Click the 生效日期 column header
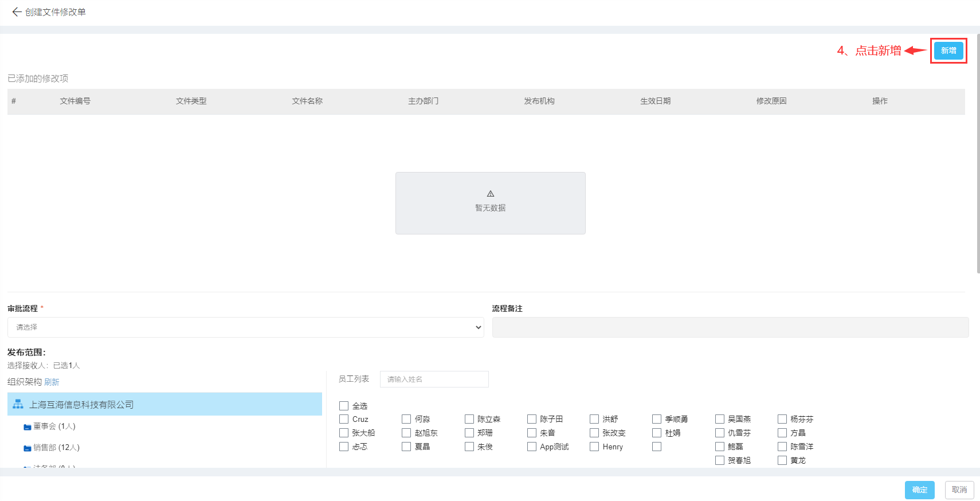Screen dimensions: 980x501 pyautogui.click(x=656, y=101)
